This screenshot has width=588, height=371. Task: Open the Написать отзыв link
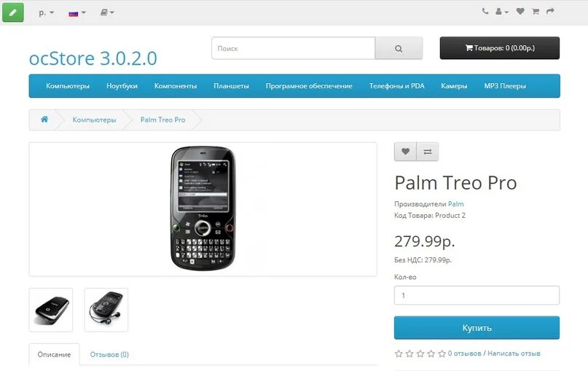coord(514,354)
